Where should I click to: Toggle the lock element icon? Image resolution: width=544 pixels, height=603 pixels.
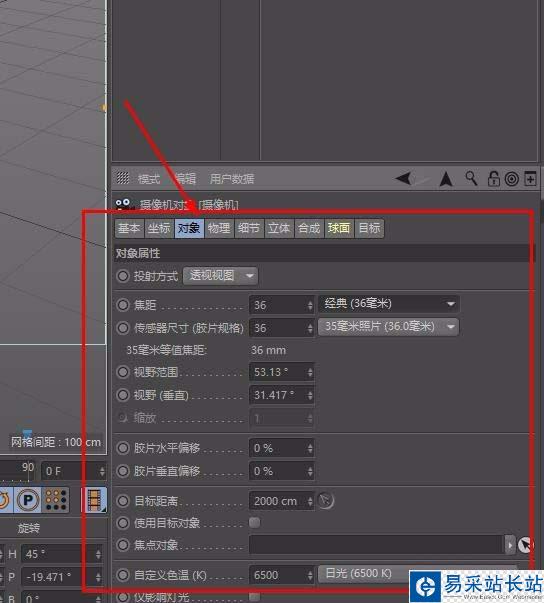click(x=493, y=179)
